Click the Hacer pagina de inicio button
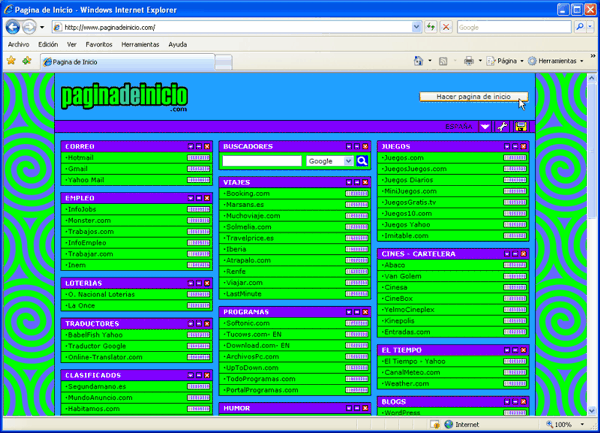The image size is (600, 433). tap(473, 97)
